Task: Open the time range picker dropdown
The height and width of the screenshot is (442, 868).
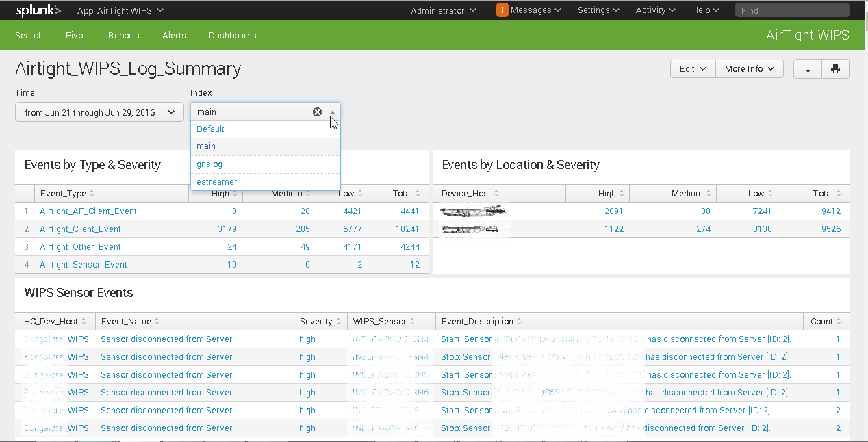Action: coord(99,112)
